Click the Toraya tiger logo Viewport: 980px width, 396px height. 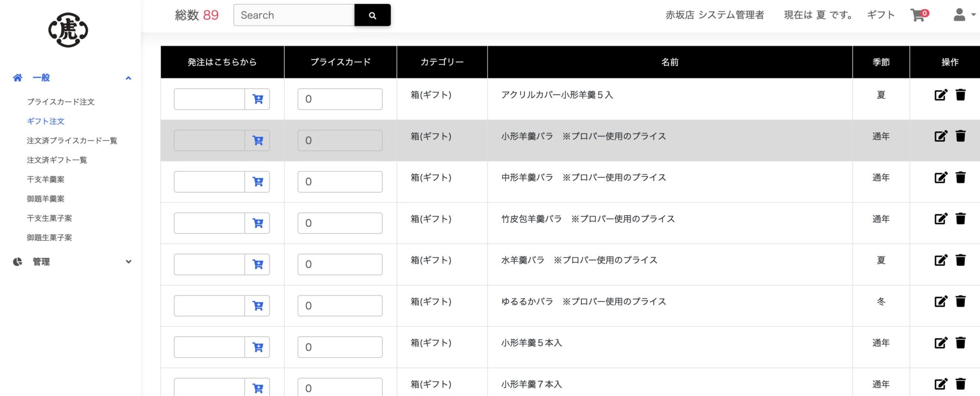click(x=69, y=30)
